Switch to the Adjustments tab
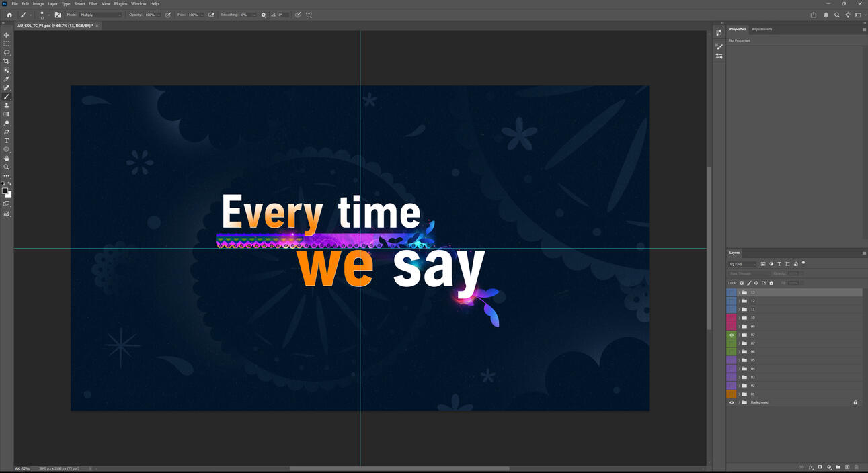The image size is (868, 473). tap(762, 29)
